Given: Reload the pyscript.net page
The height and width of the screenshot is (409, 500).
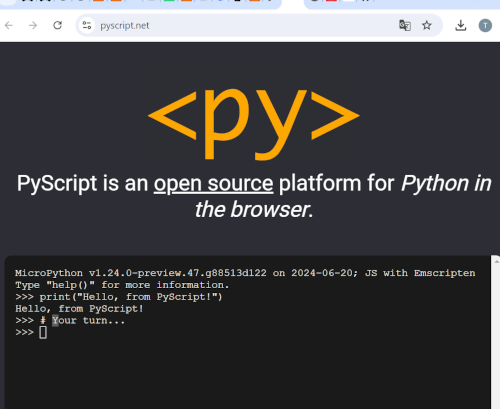Looking at the screenshot, I should [58, 25].
